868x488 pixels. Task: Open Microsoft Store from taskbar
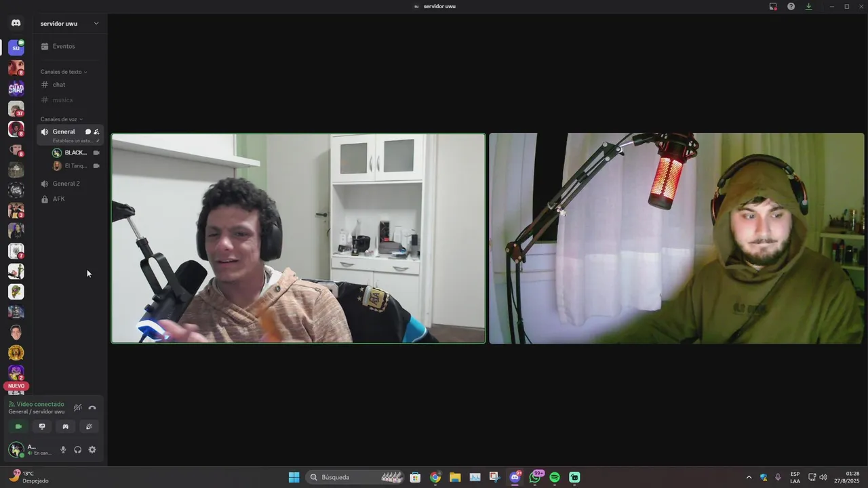point(415,477)
